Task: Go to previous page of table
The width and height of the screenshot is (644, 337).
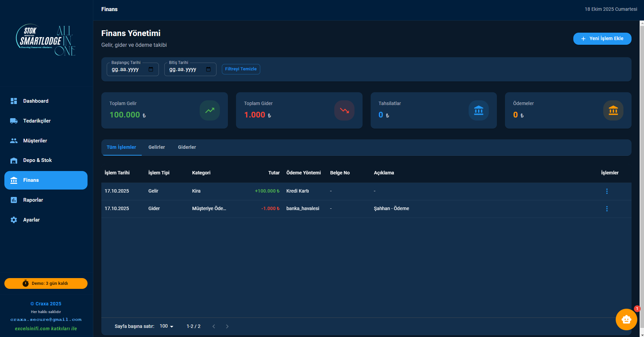Action: click(x=214, y=326)
